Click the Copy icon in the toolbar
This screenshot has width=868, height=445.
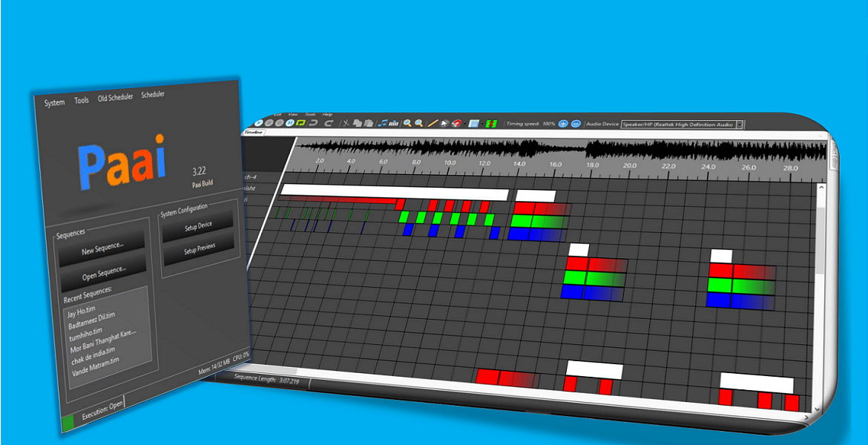click(357, 123)
